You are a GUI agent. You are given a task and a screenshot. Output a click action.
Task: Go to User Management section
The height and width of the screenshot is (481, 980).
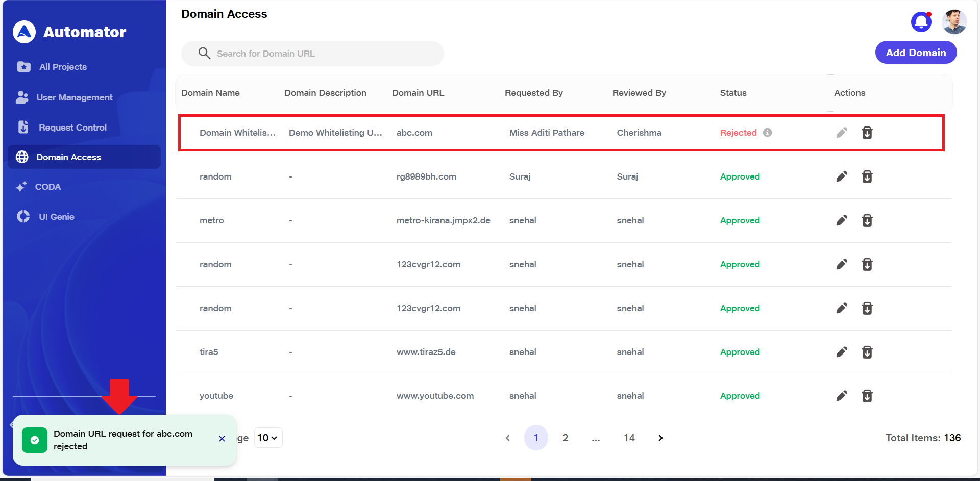(x=74, y=97)
